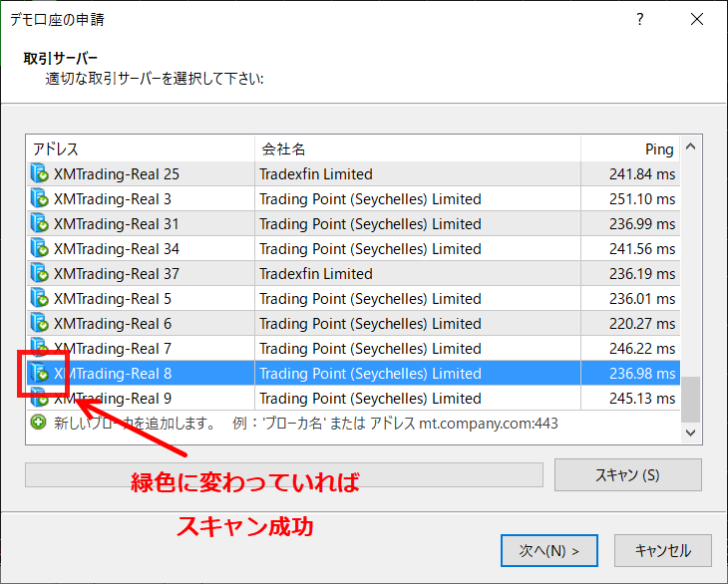Click the server icon beside XMTrading-Real 34
Image resolution: width=728 pixels, height=584 pixels.
click(x=40, y=249)
